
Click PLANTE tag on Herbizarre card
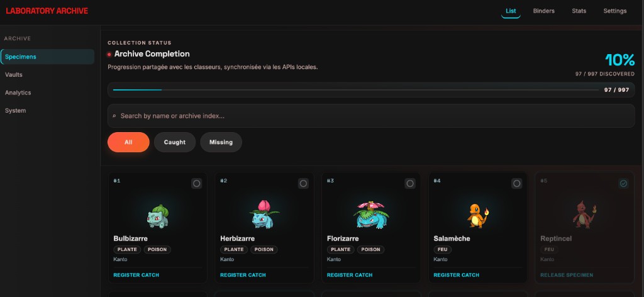tap(234, 249)
